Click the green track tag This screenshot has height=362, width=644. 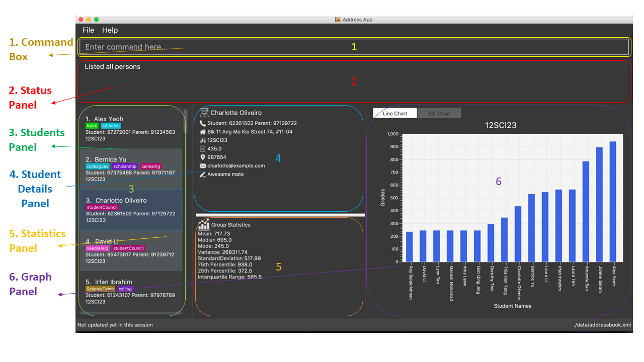point(92,126)
